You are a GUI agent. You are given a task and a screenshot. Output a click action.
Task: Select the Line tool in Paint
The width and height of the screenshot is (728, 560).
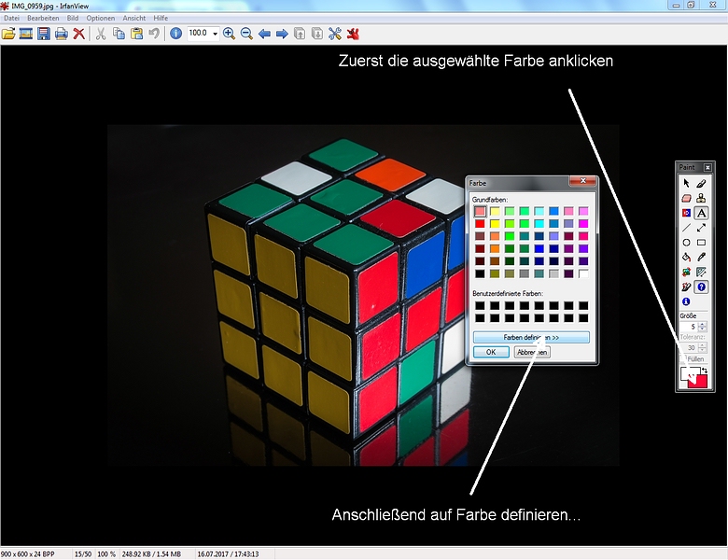686,228
